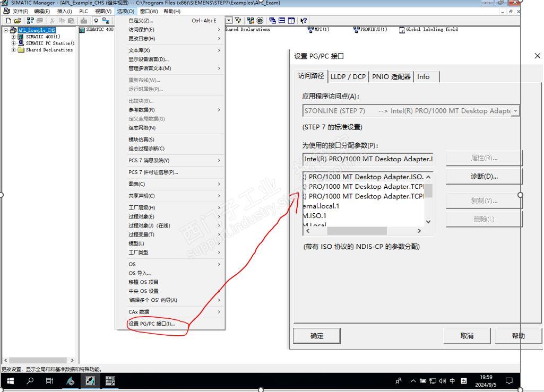Select the M.ISO.1 list entry
Viewport: 544px width, 392px height.
(363, 216)
